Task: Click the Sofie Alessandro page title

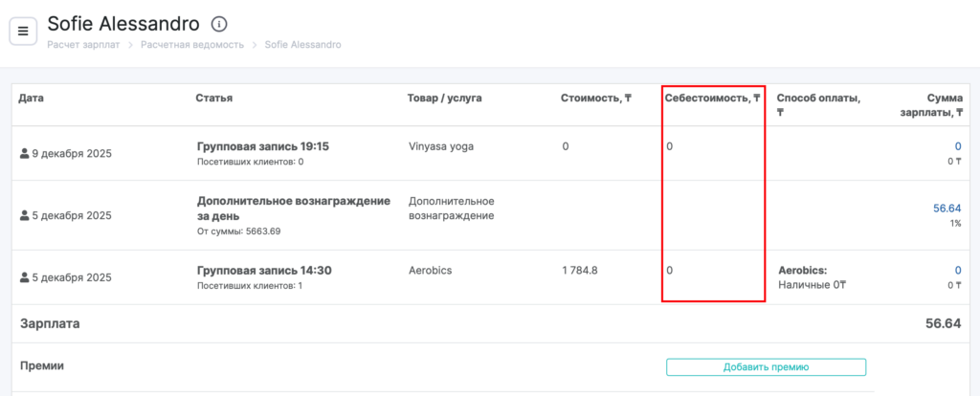Action: coord(123,24)
